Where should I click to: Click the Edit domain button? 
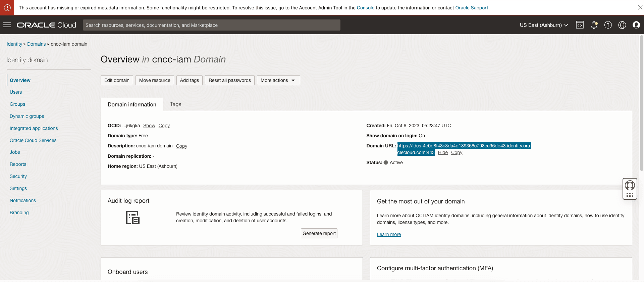pos(117,80)
